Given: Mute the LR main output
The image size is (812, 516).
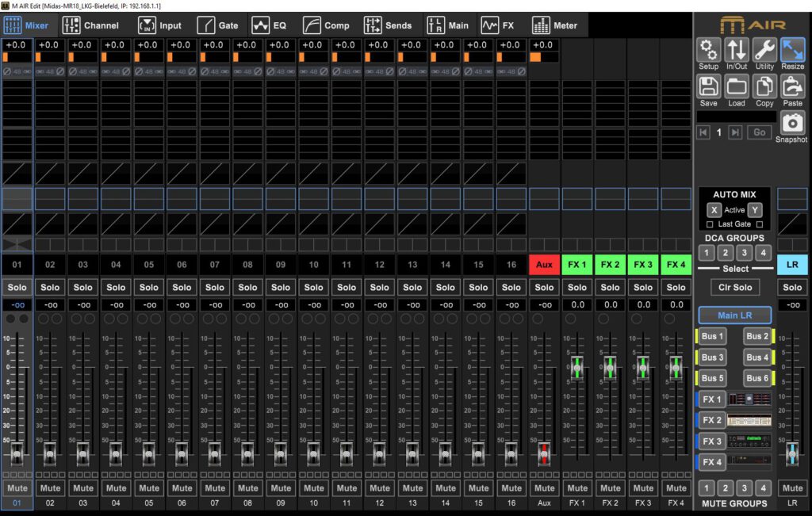Looking at the screenshot, I should (792, 488).
